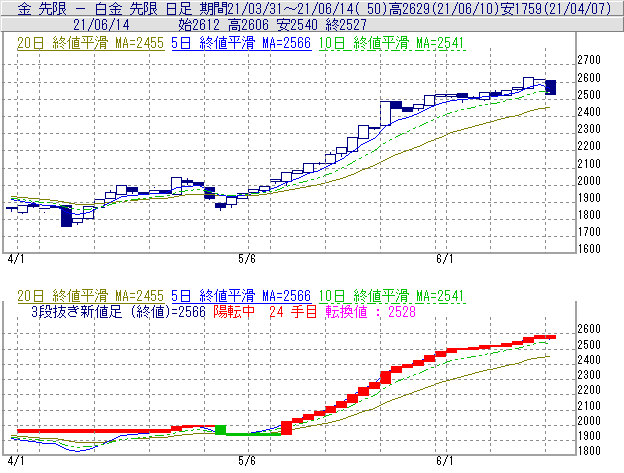Click the opening price 始2612

pyautogui.click(x=199, y=25)
